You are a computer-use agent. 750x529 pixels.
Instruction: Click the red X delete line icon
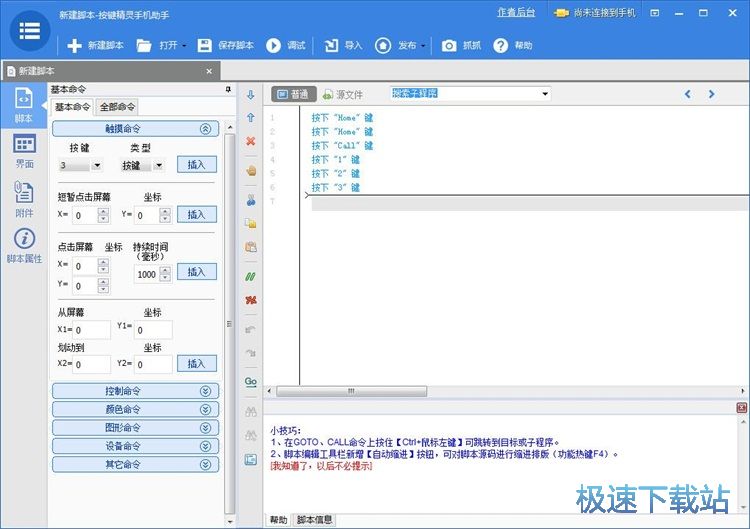[x=250, y=141]
